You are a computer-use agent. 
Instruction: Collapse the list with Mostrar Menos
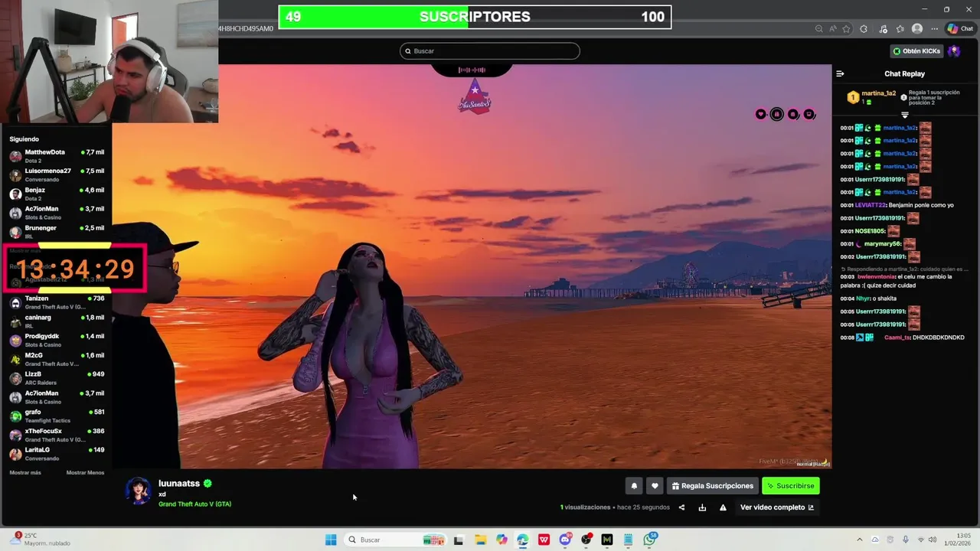pos(85,473)
